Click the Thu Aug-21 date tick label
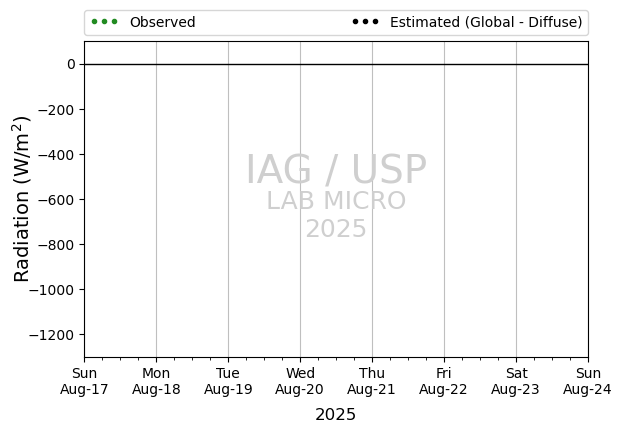622x433 pixels. click(372, 381)
